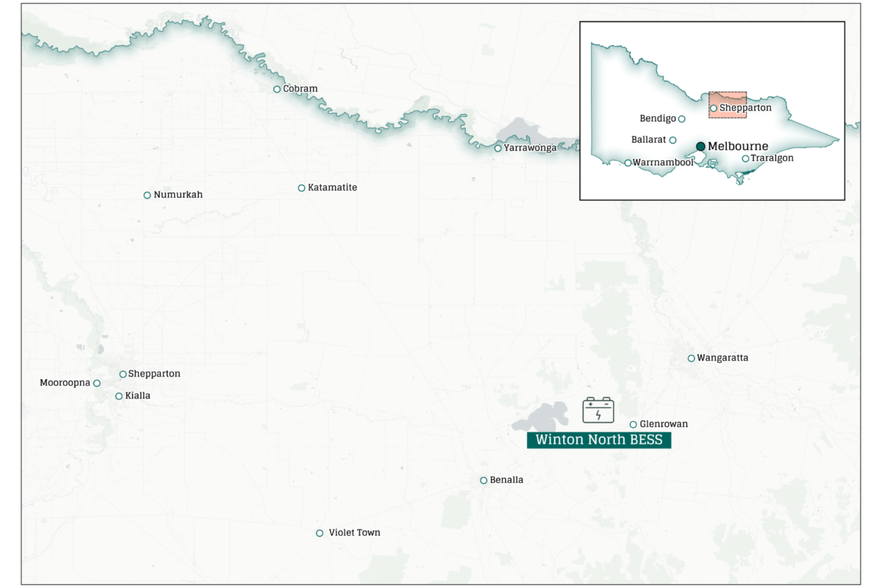Click the Wangaratta location marker
Screen dimensions: 882x588
pyautogui.click(x=691, y=359)
